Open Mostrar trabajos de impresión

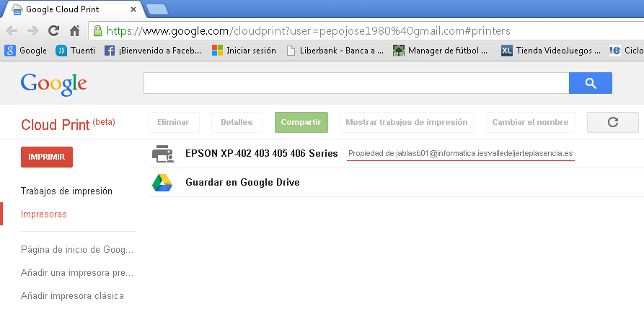pyautogui.click(x=406, y=122)
